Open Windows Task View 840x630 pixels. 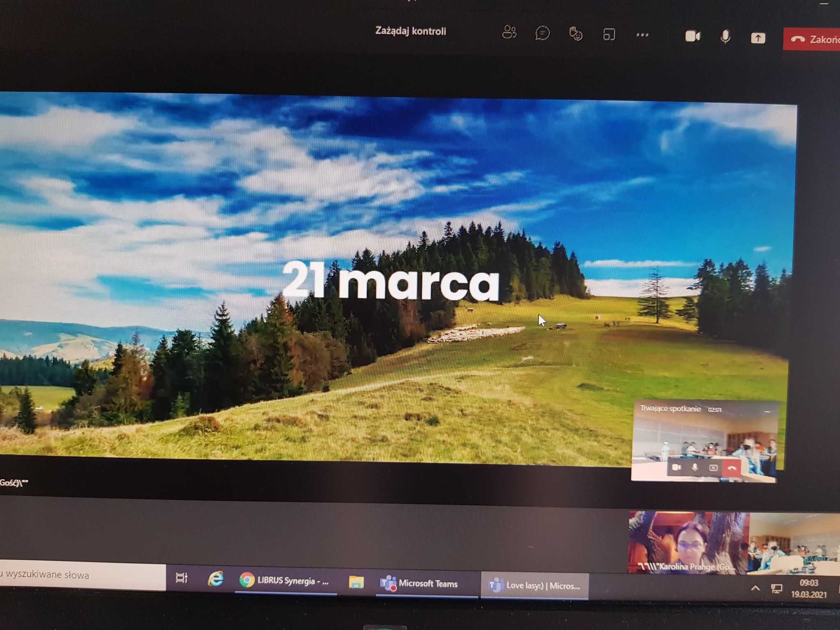[x=181, y=578]
